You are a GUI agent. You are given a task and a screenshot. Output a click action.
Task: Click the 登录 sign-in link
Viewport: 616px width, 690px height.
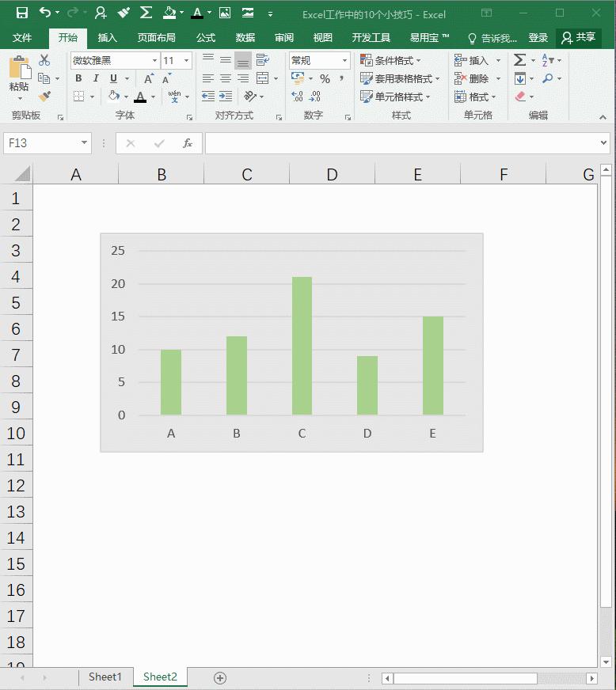538,38
